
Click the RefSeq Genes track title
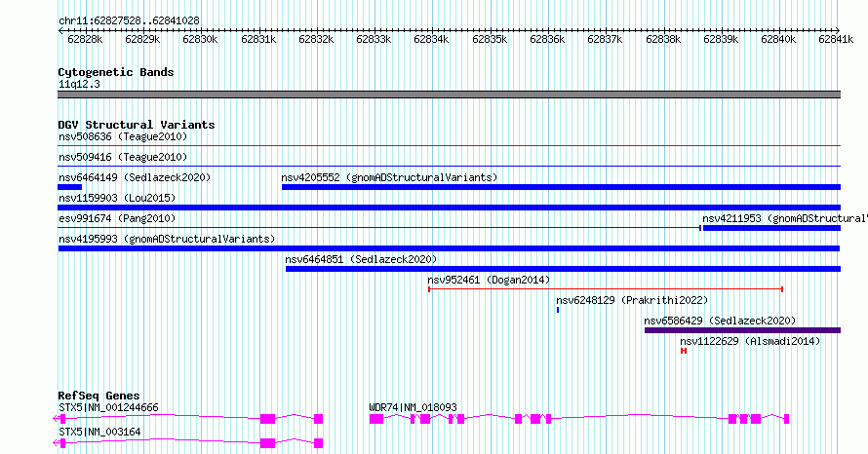[x=99, y=396]
